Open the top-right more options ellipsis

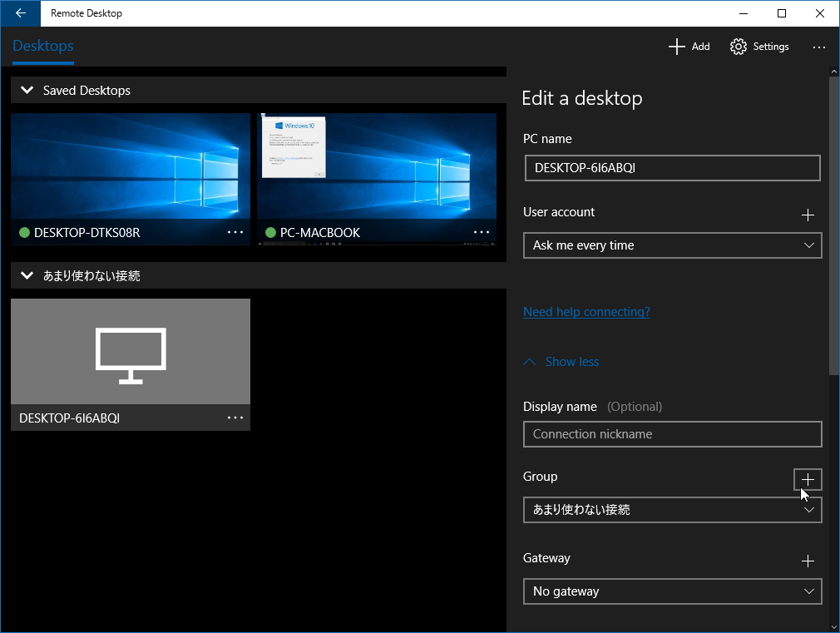pyautogui.click(x=819, y=47)
